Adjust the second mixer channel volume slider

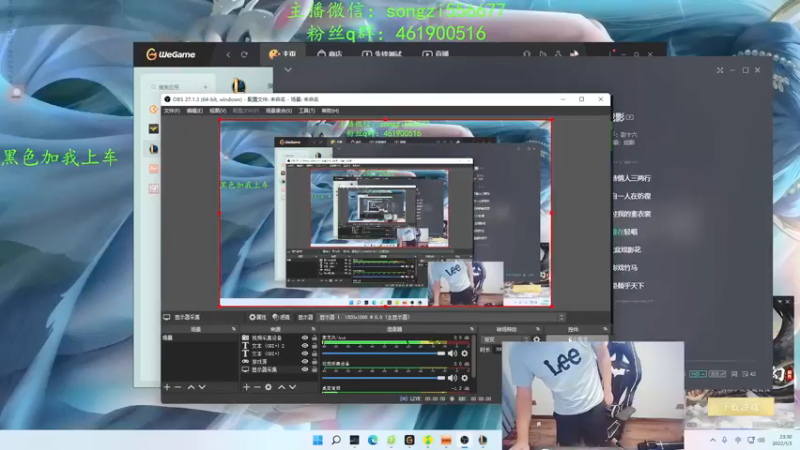click(x=384, y=378)
